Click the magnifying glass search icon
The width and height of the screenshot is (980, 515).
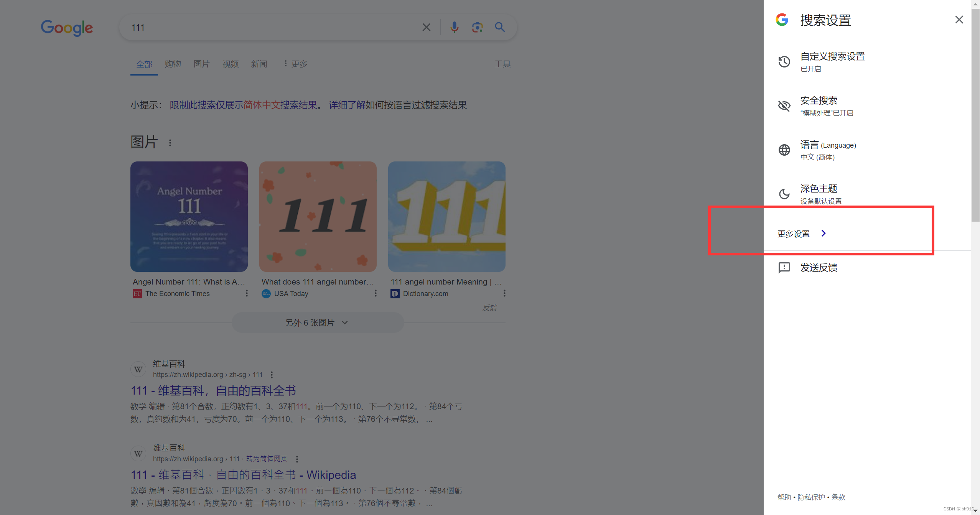click(499, 27)
